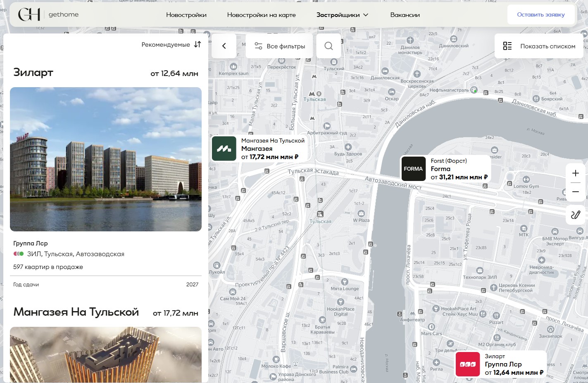Open the Новостройки menu item

[186, 15]
